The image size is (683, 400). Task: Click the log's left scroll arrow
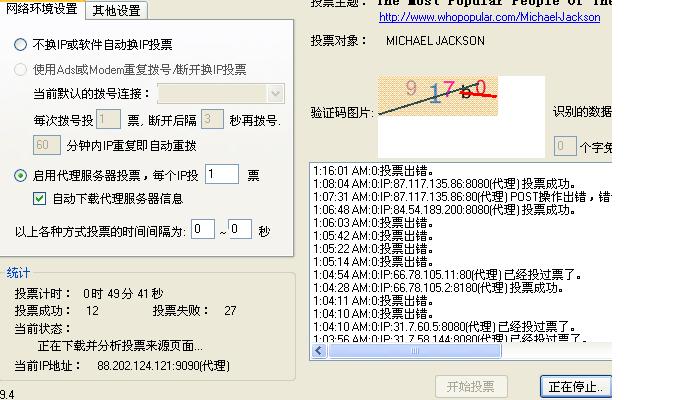(x=318, y=351)
